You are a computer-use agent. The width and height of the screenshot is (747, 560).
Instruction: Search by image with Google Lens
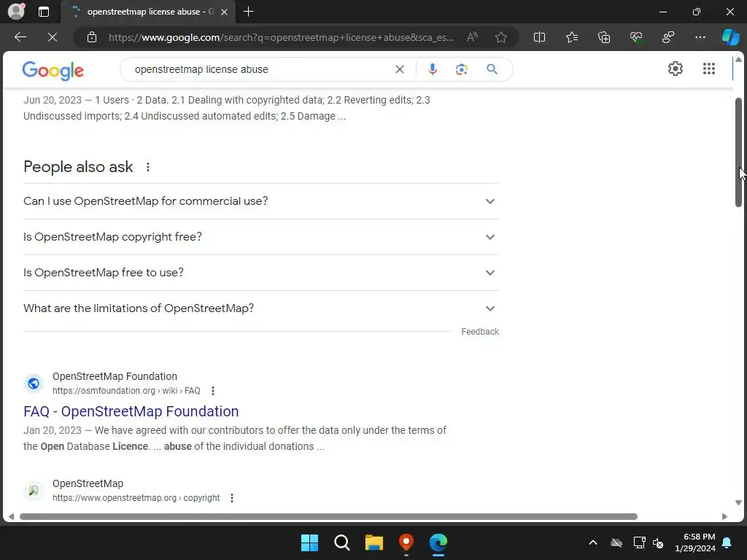pyautogui.click(x=461, y=69)
